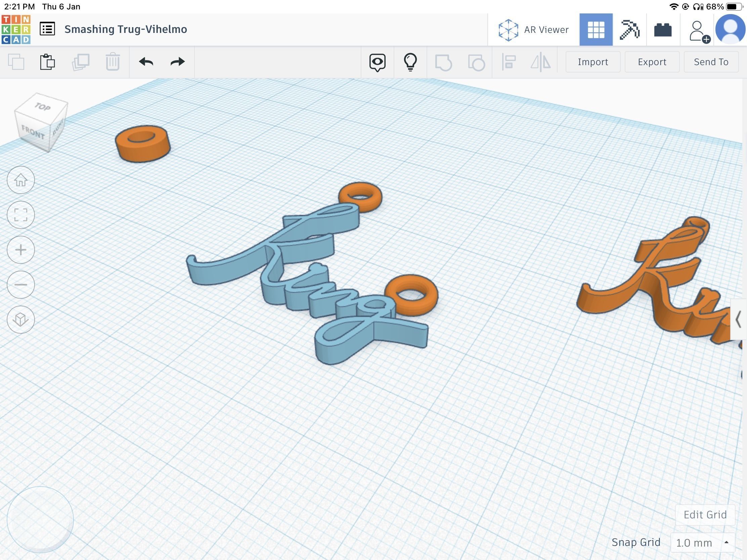Select the orange cylinder ring at top left
Image resolution: width=747 pixels, height=560 pixels.
[x=142, y=143]
